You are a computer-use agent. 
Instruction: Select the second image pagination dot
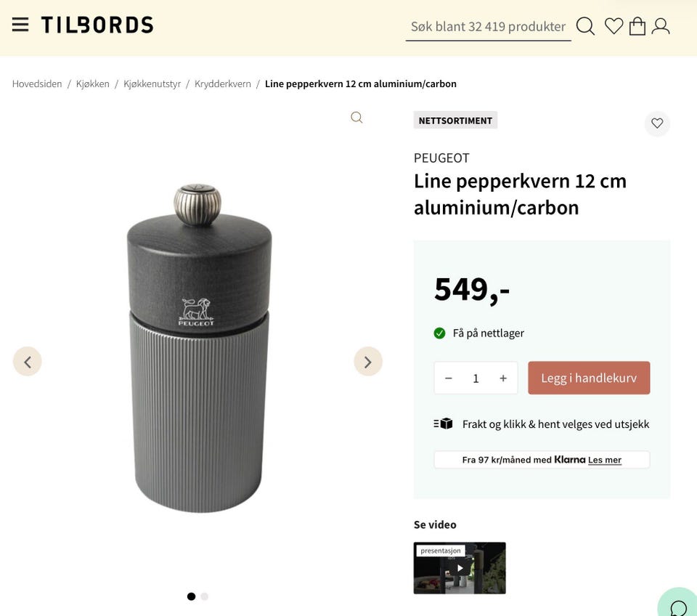tap(204, 596)
